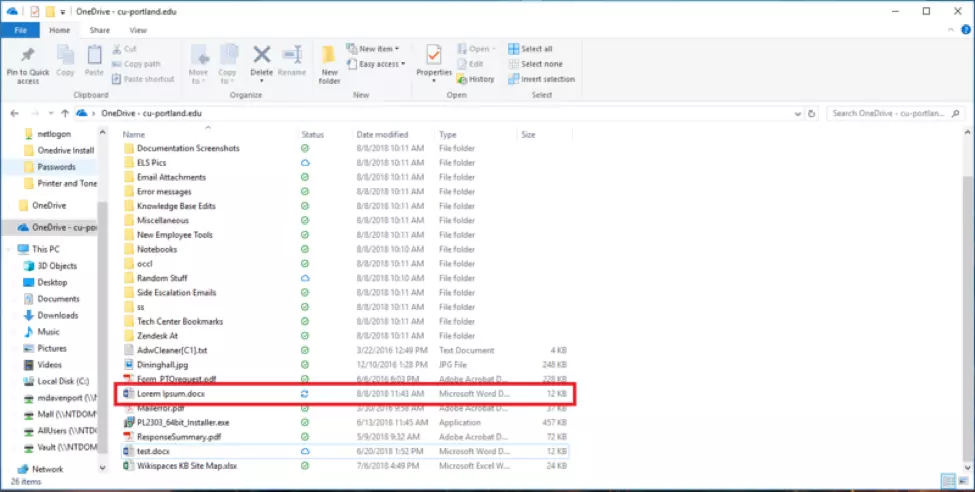Click the red Delete X icon

click(262, 54)
